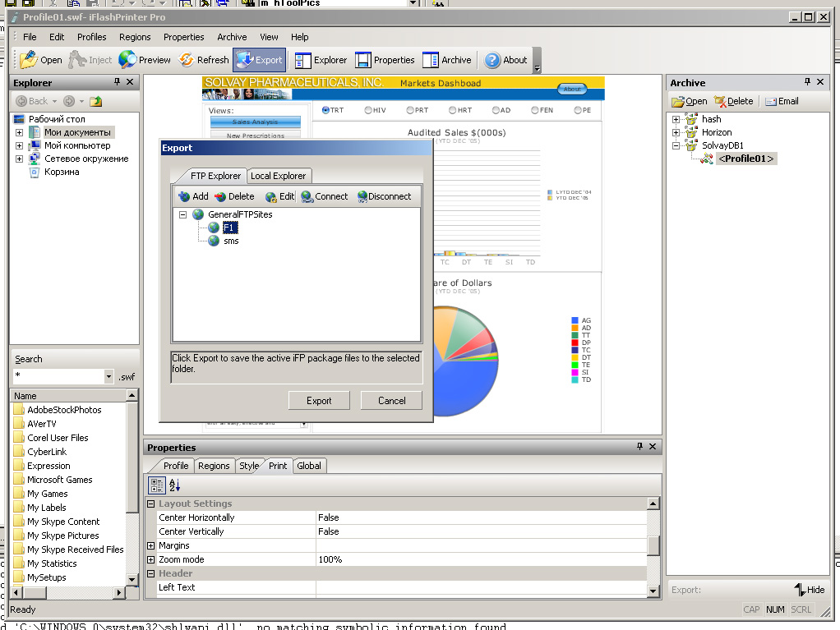Click the Export toolbar button

click(259, 60)
